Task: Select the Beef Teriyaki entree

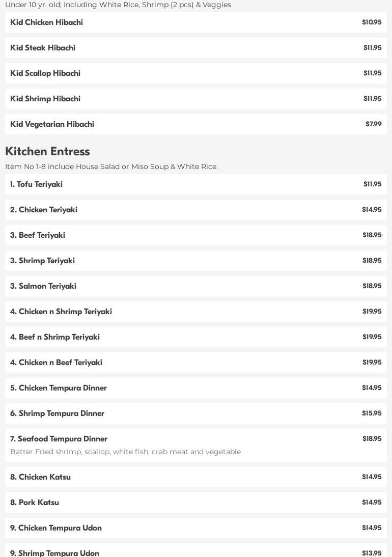Action: 195,235
